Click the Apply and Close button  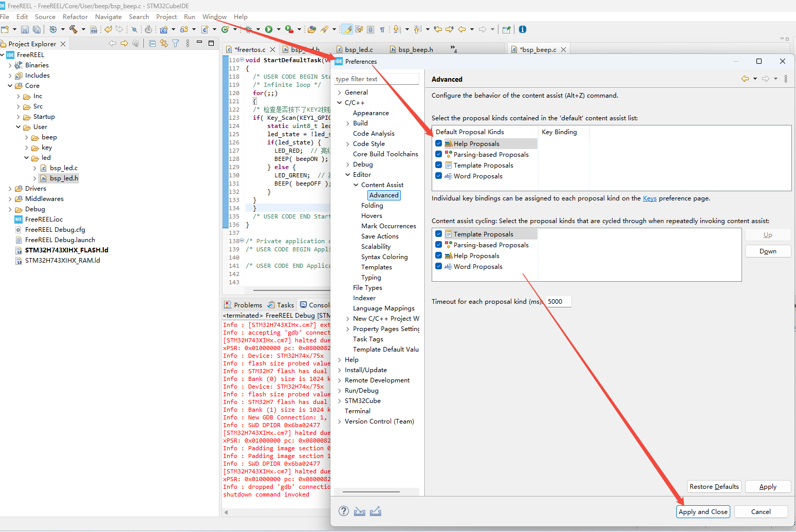click(x=702, y=511)
